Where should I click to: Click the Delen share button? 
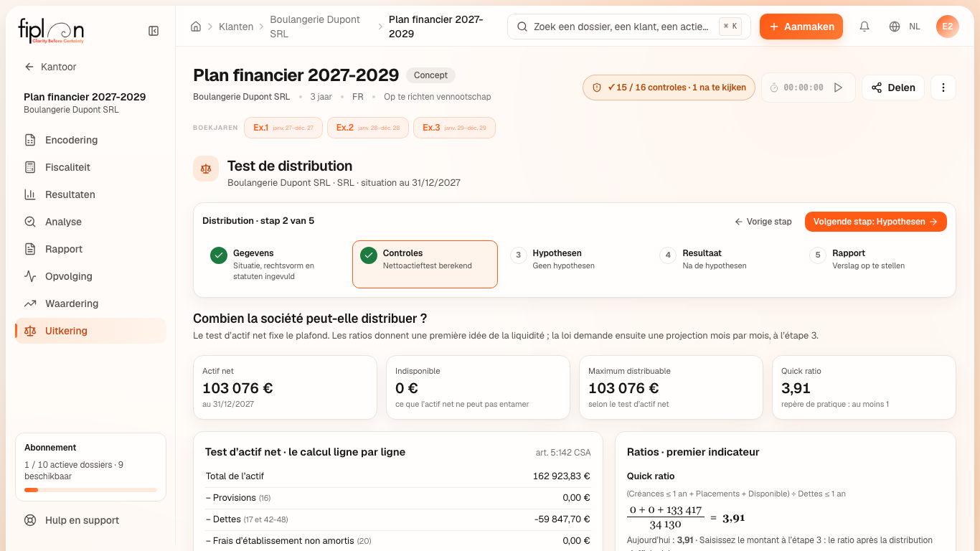coord(893,88)
